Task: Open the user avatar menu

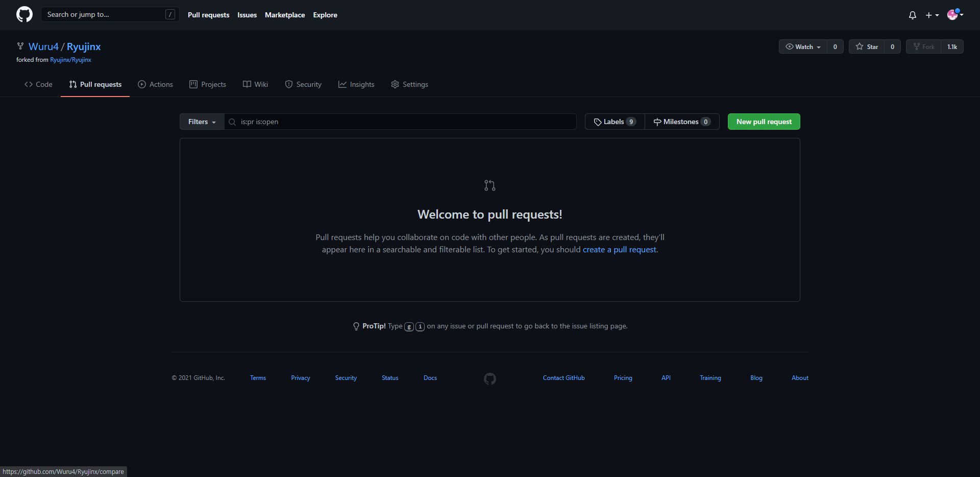Action: 955,14
